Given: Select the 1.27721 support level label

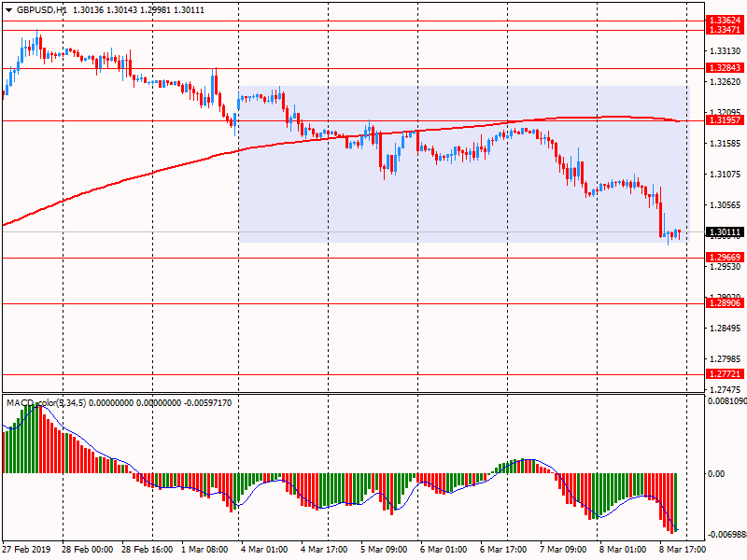Looking at the screenshot, I should [x=725, y=374].
